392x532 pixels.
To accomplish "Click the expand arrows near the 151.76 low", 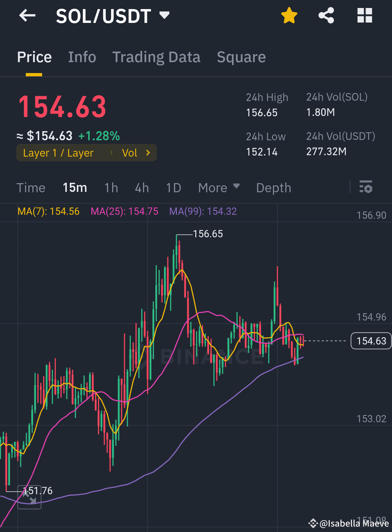I will (x=29, y=497).
